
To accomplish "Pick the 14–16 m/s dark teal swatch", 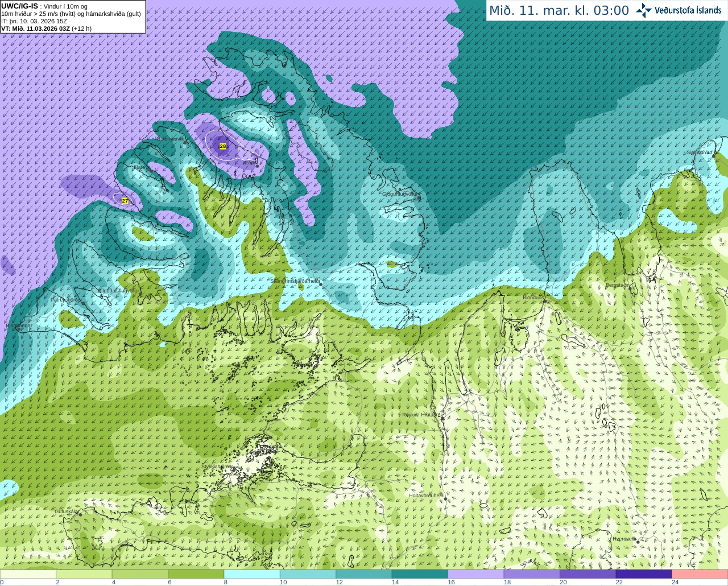I will 420,574.
